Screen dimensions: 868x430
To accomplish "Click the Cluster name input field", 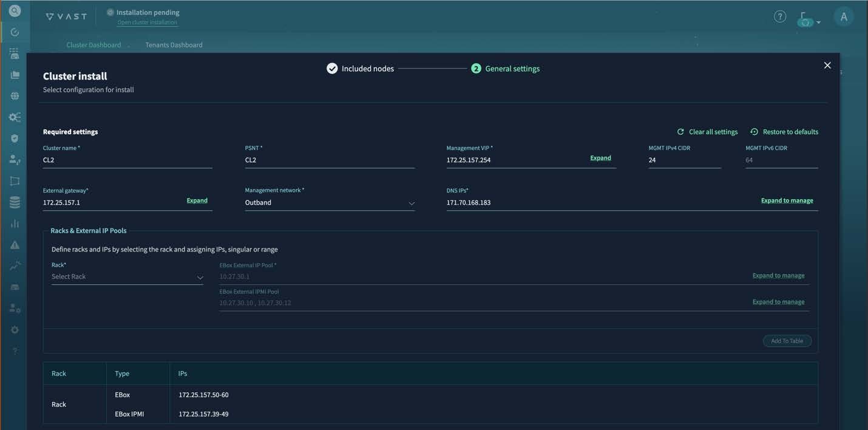I will [x=127, y=160].
